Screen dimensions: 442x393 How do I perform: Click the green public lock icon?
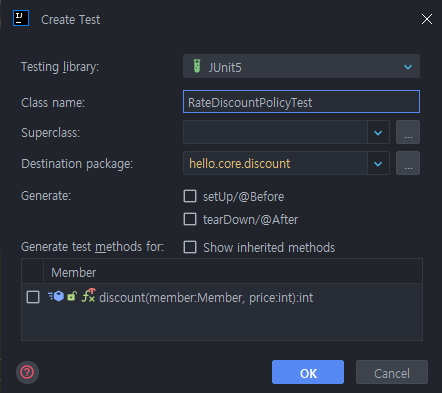click(x=72, y=296)
